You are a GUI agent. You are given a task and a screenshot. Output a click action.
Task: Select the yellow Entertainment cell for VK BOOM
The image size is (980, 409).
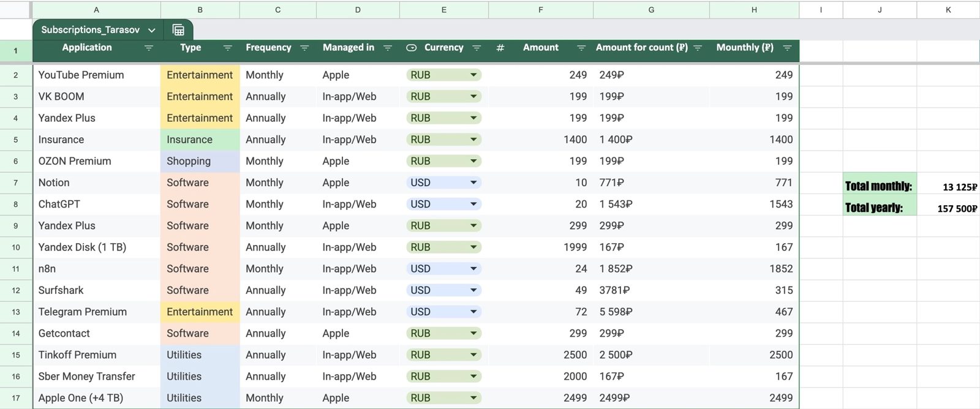pyautogui.click(x=200, y=97)
